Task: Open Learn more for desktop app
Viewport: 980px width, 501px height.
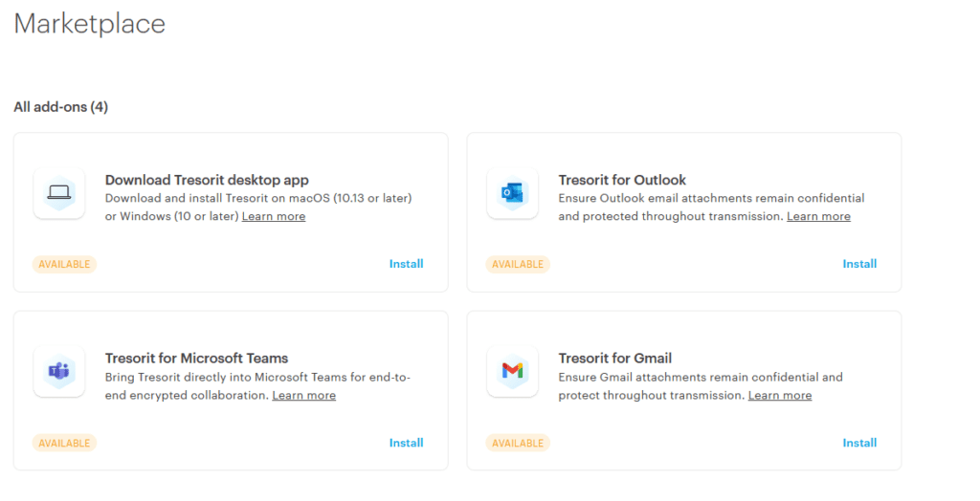Action: pyautogui.click(x=274, y=217)
